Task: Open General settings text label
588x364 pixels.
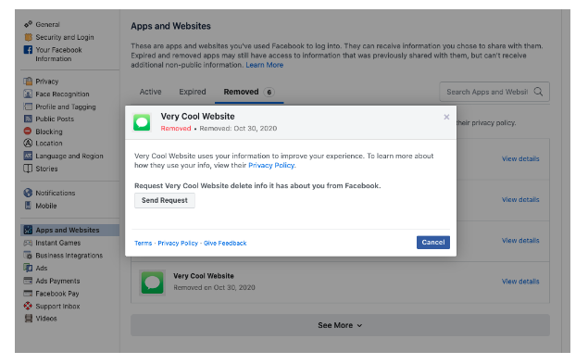Action: point(47,24)
